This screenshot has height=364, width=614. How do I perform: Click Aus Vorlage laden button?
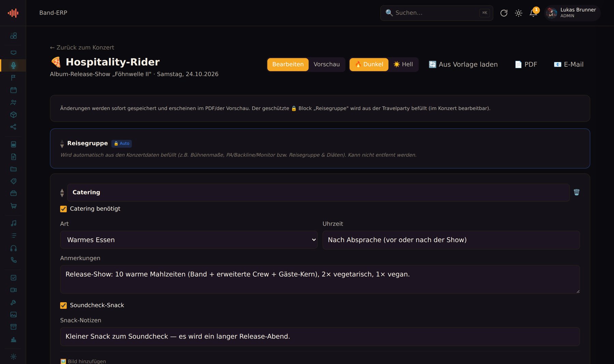click(x=463, y=64)
